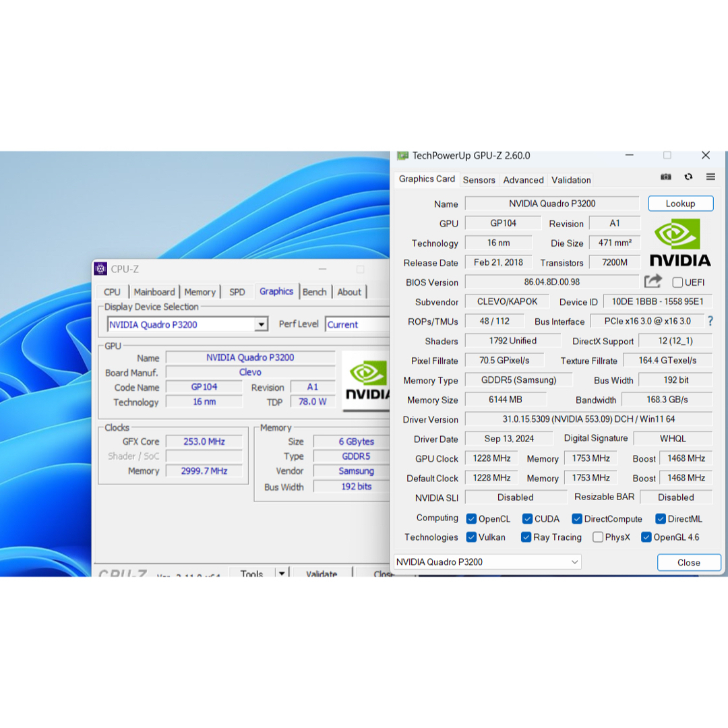The image size is (728, 728).
Task: Open the About tab in CPU-Z
Action: point(349,292)
